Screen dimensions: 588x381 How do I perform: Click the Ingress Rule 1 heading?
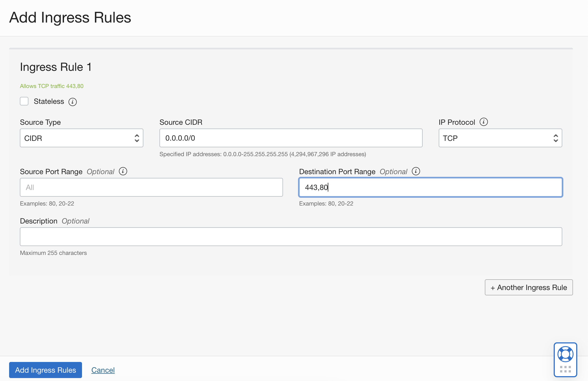[x=56, y=67]
